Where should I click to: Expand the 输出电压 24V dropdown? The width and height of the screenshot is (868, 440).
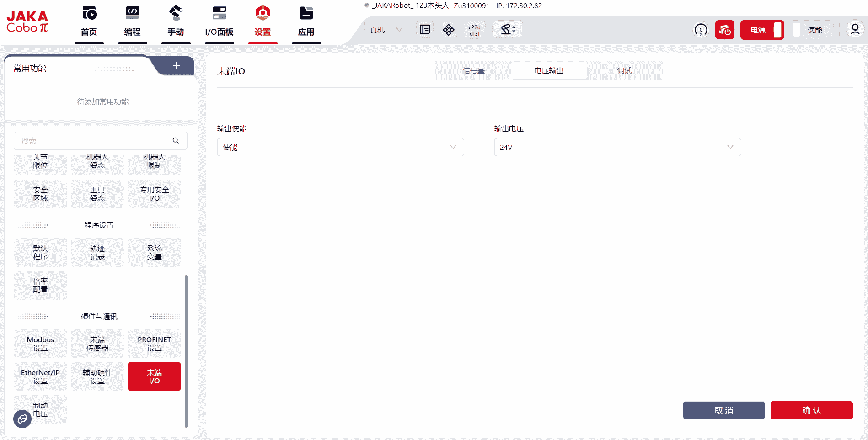coord(617,147)
